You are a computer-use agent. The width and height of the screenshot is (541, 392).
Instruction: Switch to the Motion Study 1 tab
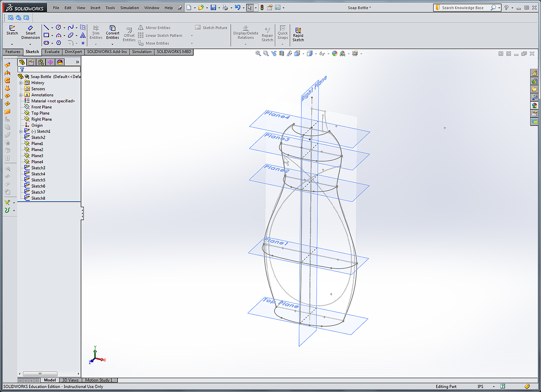[x=99, y=380]
